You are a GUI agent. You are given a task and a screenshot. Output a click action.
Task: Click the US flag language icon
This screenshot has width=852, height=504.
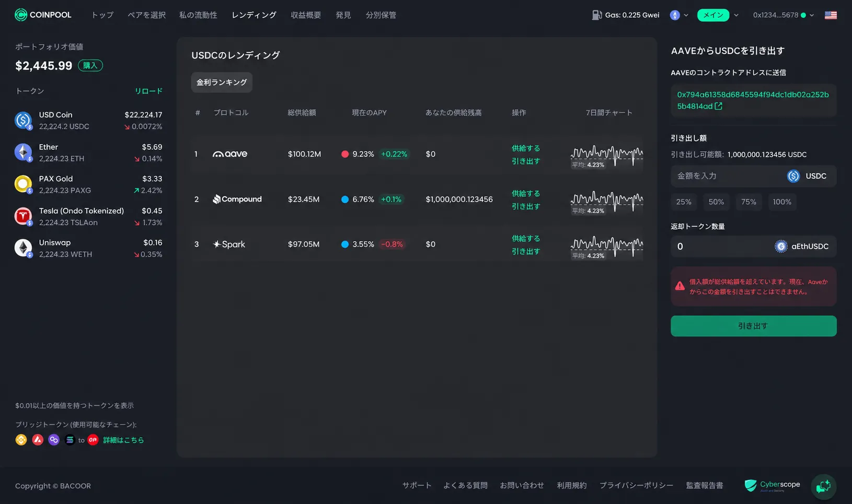point(831,15)
